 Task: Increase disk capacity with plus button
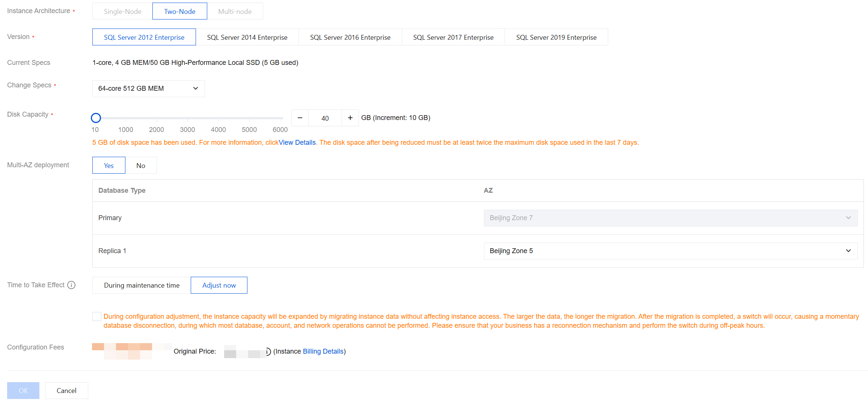(350, 118)
